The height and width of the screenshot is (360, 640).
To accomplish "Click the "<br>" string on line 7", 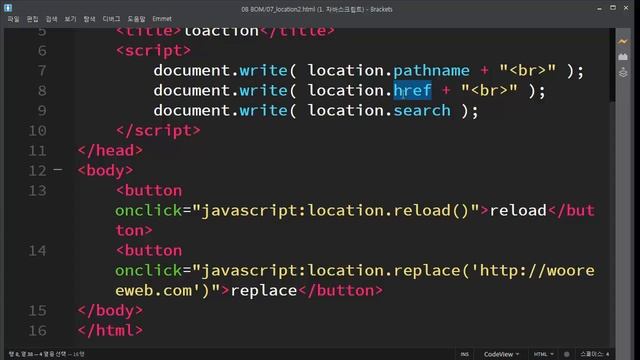I will 527,71.
